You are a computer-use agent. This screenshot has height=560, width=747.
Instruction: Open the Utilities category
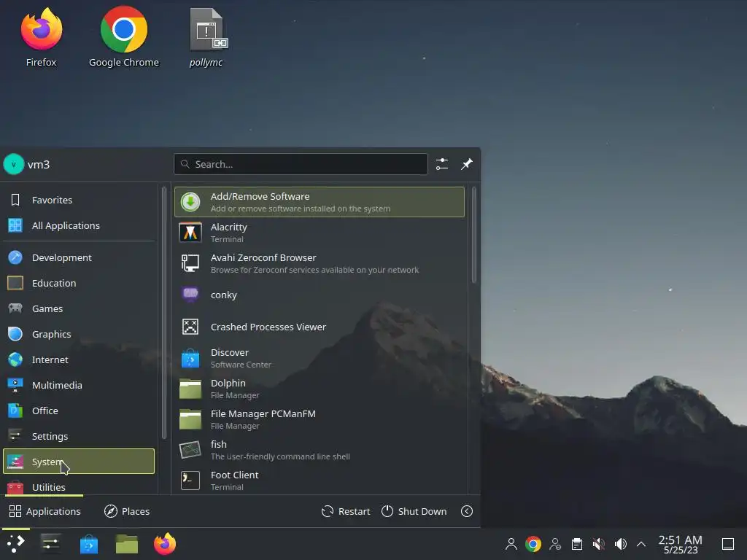(x=79, y=486)
